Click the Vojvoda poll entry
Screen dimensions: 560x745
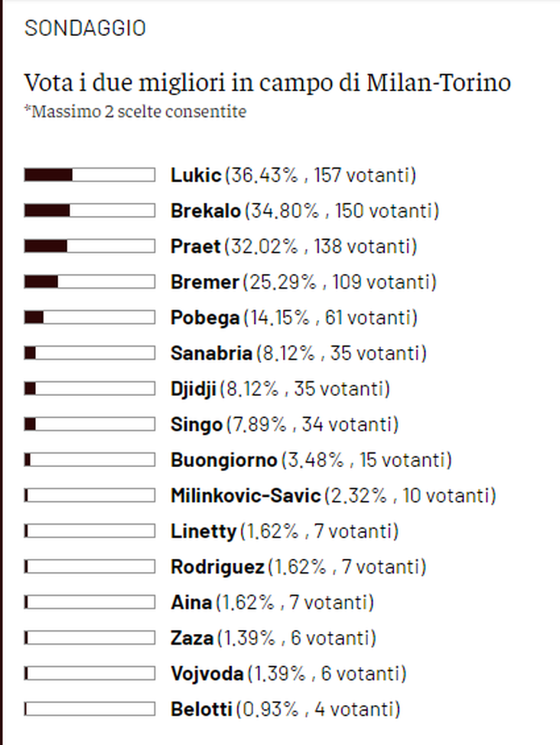point(207,674)
